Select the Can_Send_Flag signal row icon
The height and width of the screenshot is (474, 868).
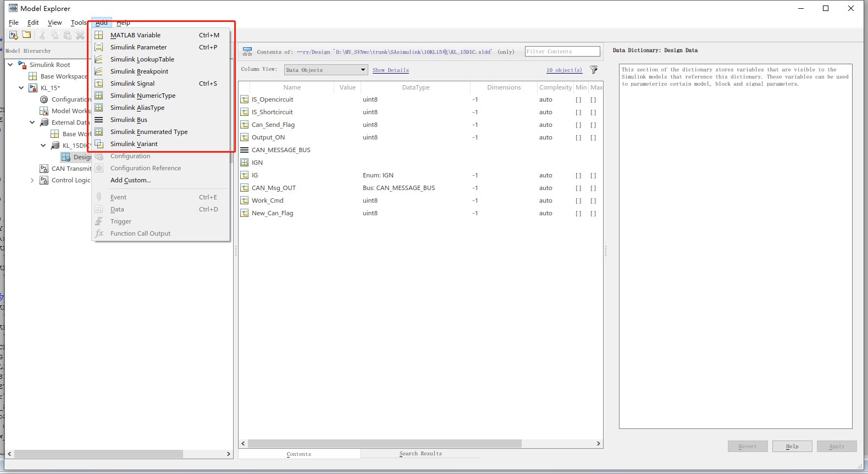(x=245, y=125)
